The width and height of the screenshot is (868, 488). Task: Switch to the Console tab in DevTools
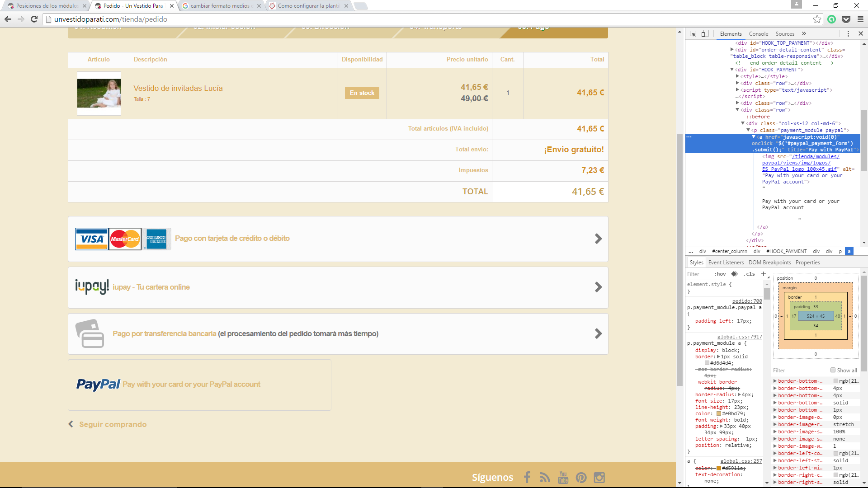pyautogui.click(x=758, y=34)
